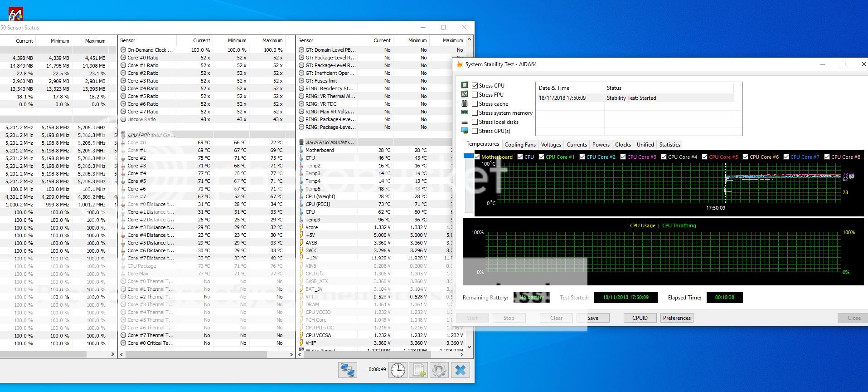The width and height of the screenshot is (868, 392).
Task: Click the monitor icon beside Stress GPU(s)
Action: coord(465,131)
